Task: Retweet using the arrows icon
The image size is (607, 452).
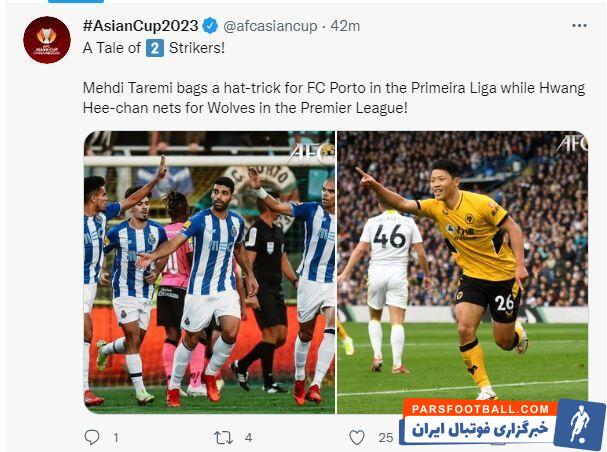Action: [x=224, y=438]
